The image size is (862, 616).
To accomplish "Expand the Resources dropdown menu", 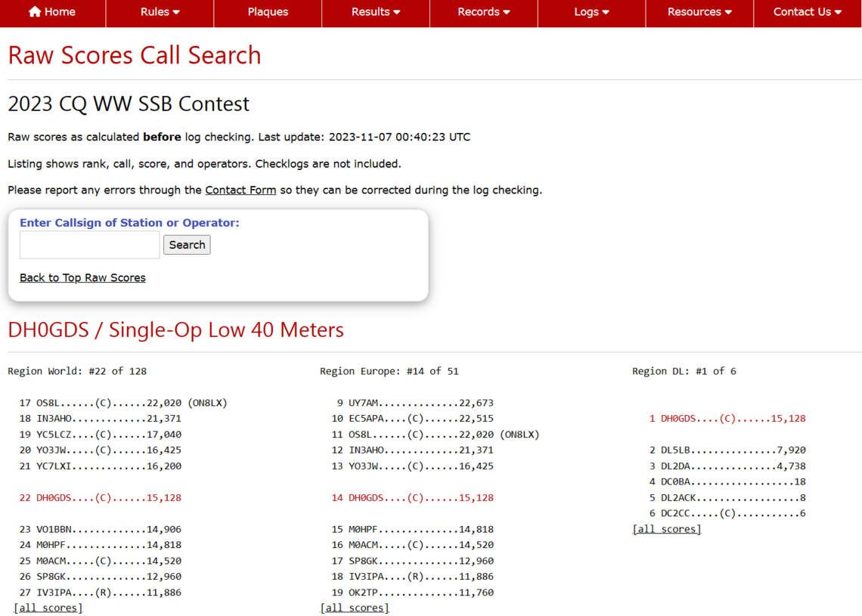I will [x=699, y=12].
